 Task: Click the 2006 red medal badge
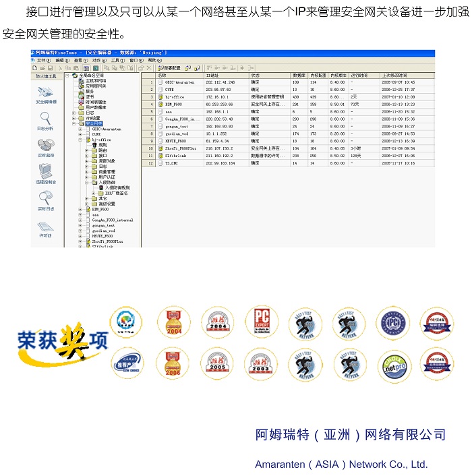pos(173,363)
